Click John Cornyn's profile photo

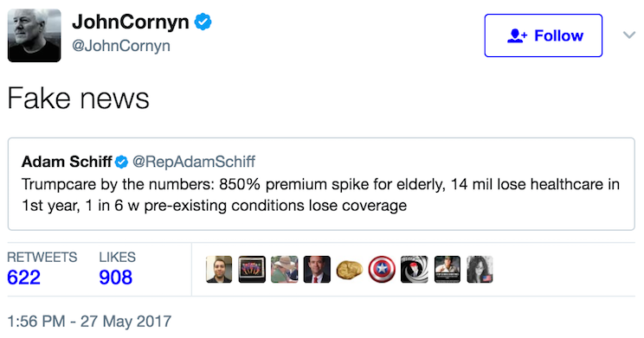coord(34,35)
